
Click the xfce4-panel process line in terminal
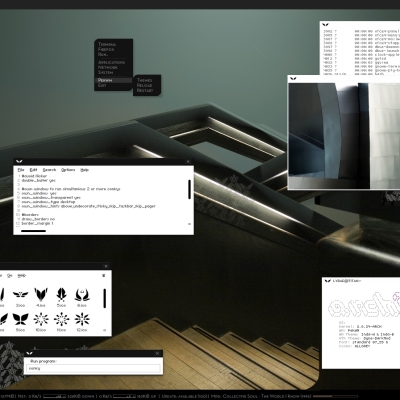point(361,31)
